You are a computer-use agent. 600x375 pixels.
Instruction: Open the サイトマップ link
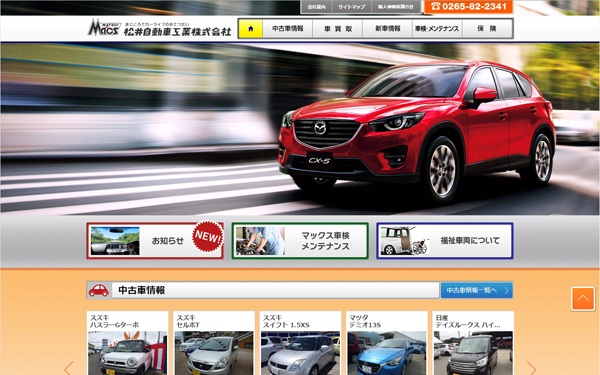pos(352,7)
